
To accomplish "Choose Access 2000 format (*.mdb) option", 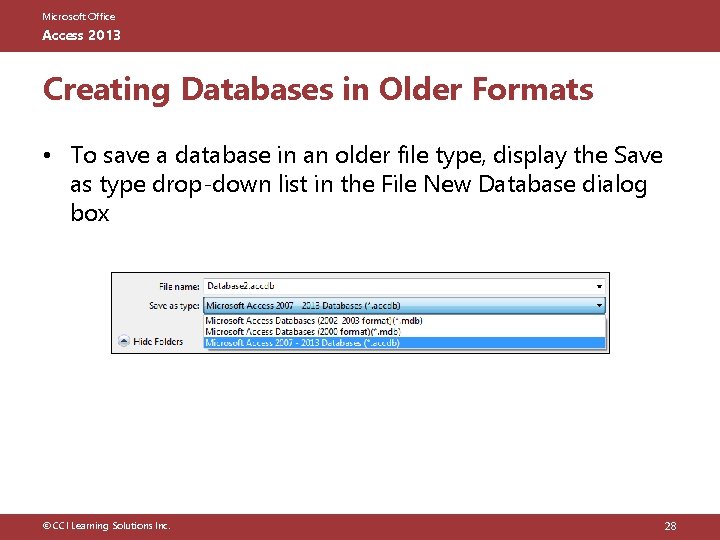I will click(x=404, y=332).
